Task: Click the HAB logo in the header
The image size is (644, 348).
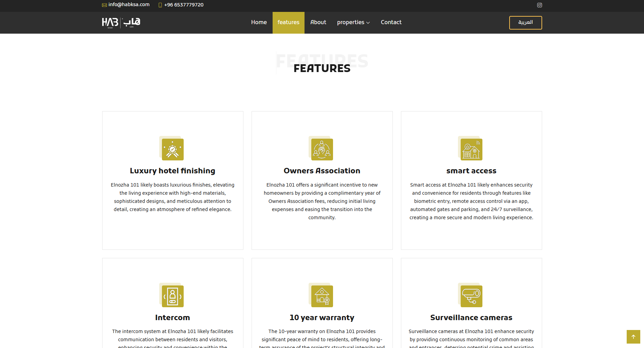Action: [x=121, y=22]
